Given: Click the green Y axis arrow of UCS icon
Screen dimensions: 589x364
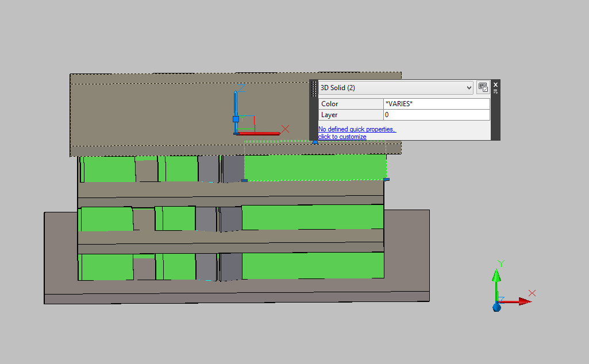Looking at the screenshot, I should click(497, 278).
